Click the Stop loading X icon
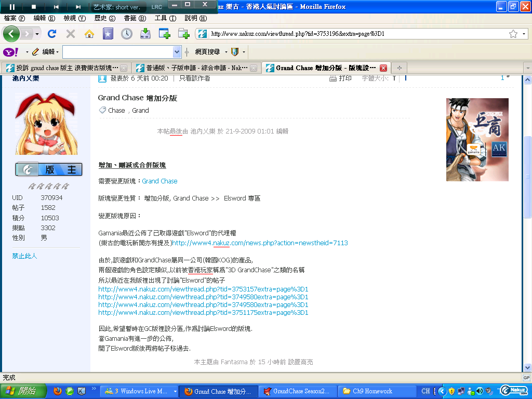 click(71, 34)
